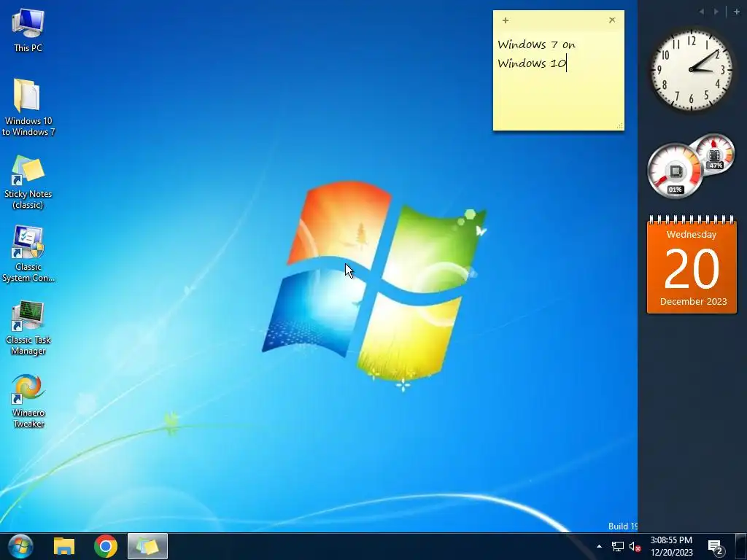The image size is (747, 560).
Task: Launch Google Chrome from the taskbar
Action: point(105,546)
